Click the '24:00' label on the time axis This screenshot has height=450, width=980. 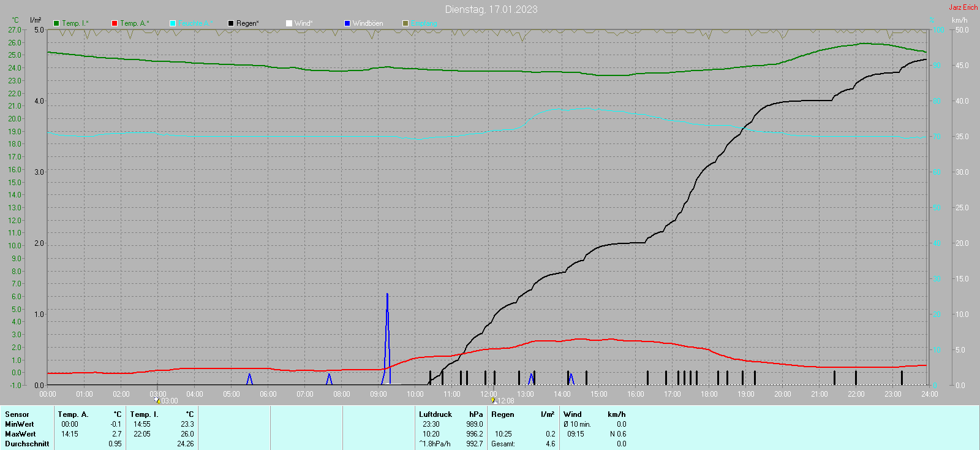930,394
